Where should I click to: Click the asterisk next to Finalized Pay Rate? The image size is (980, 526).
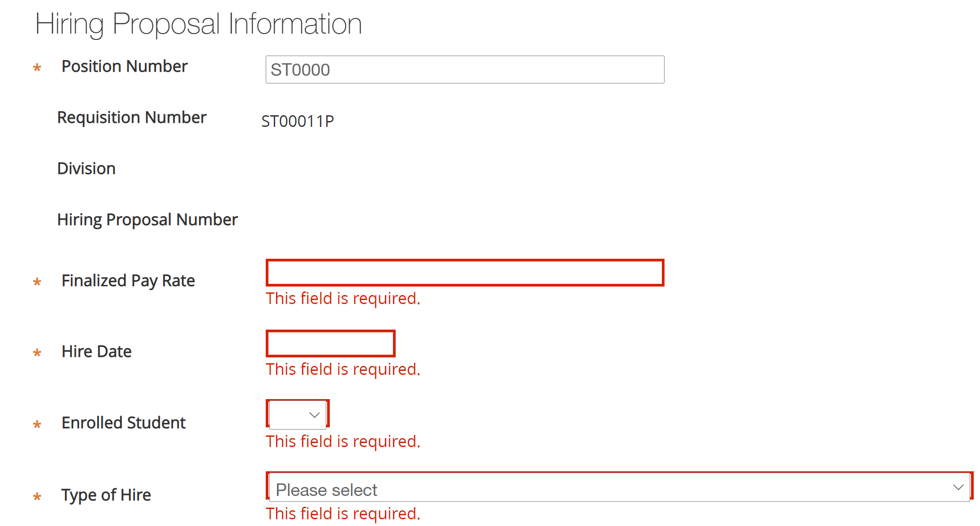click(x=37, y=282)
